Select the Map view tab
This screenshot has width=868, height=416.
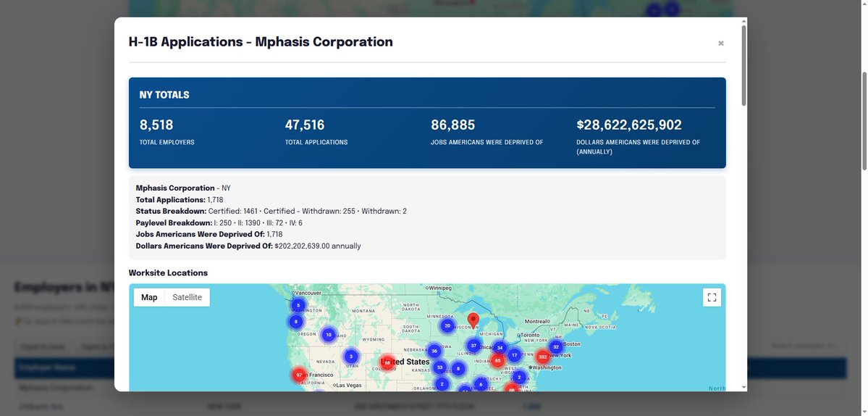[x=149, y=297]
